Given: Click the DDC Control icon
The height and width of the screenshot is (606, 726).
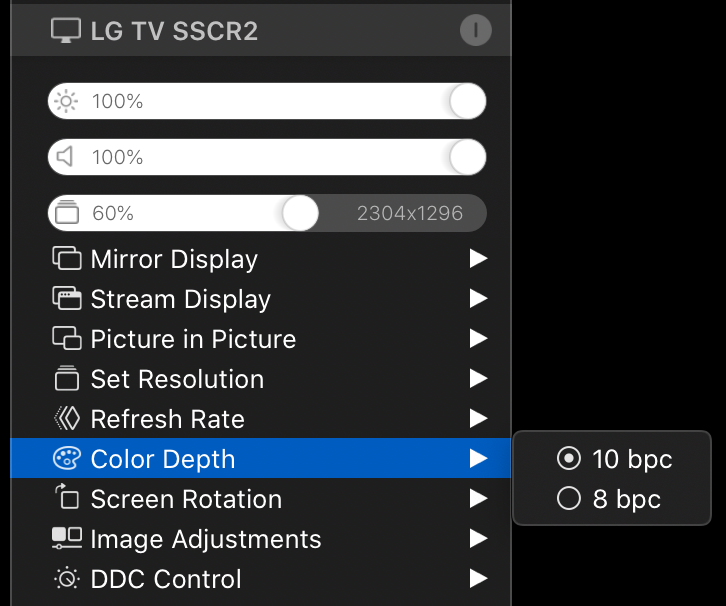Looking at the screenshot, I should [66, 579].
